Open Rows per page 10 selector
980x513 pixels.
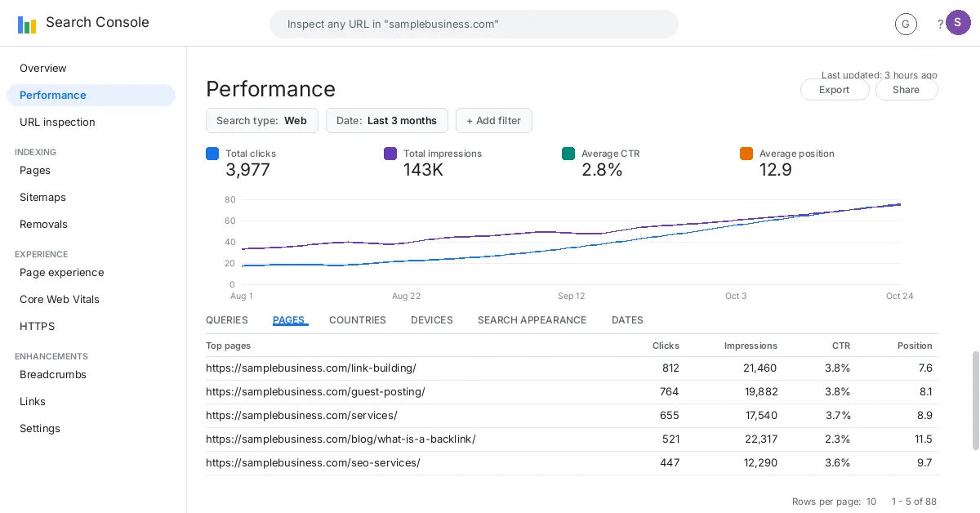point(834,502)
